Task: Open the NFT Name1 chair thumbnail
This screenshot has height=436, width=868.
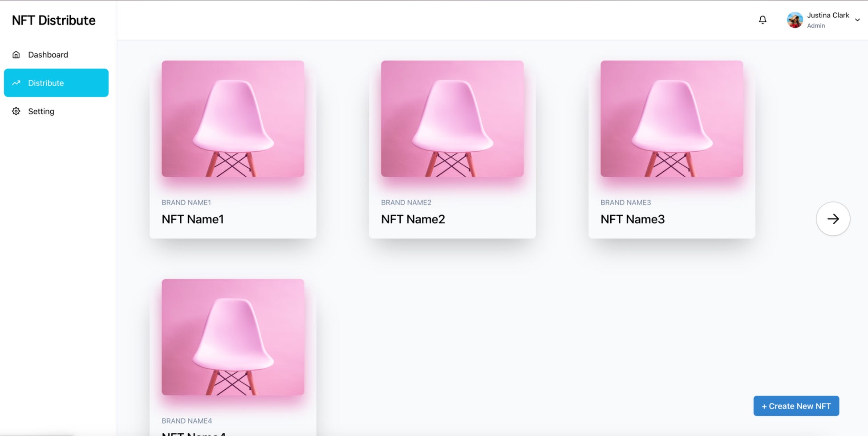Action: click(233, 119)
